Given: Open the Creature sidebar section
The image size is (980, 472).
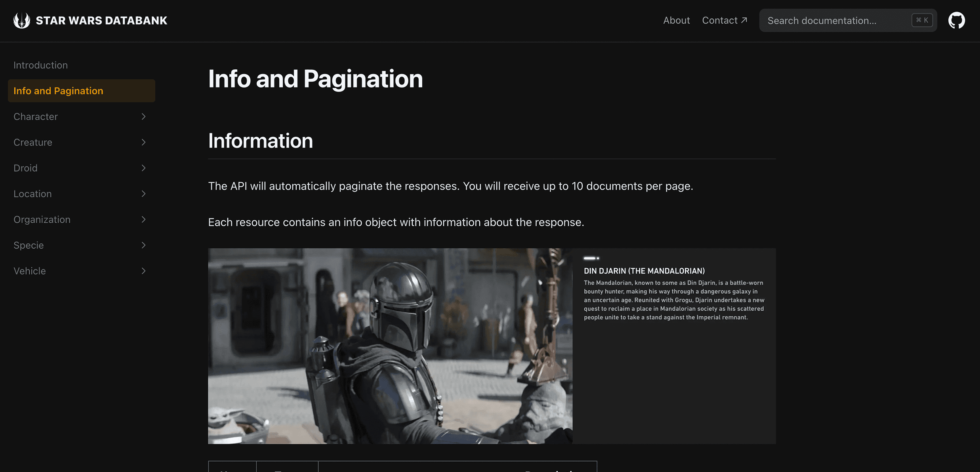Looking at the screenshot, I should 82,142.
